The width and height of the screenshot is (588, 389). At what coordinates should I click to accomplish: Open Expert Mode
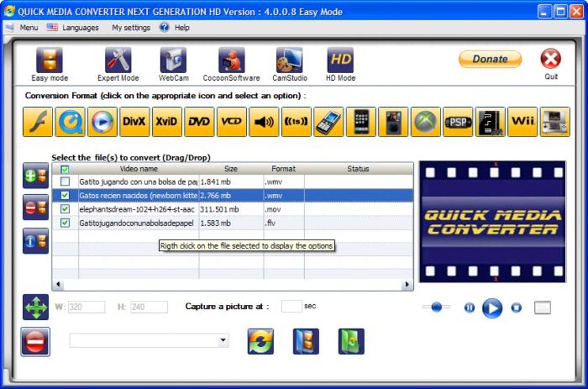118,64
